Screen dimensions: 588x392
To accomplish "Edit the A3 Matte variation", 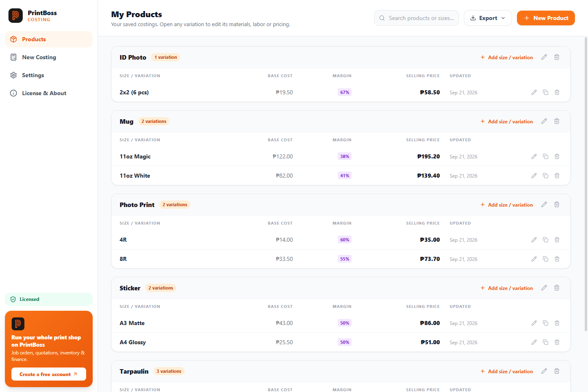I will [x=534, y=323].
